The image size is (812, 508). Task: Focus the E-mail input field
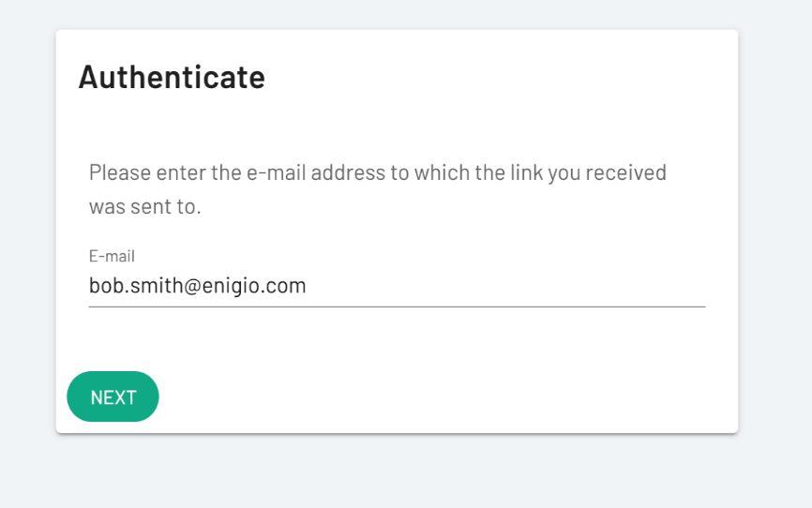tap(396, 286)
